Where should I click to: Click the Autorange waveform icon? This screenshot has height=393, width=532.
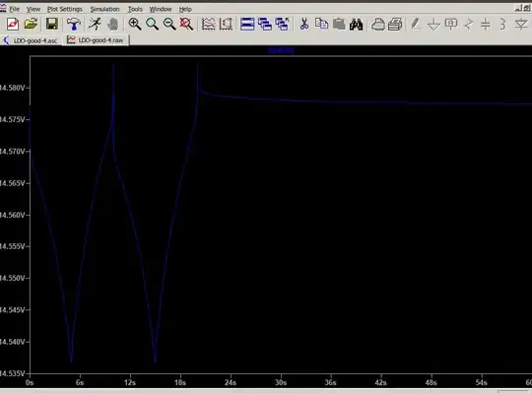(208, 24)
